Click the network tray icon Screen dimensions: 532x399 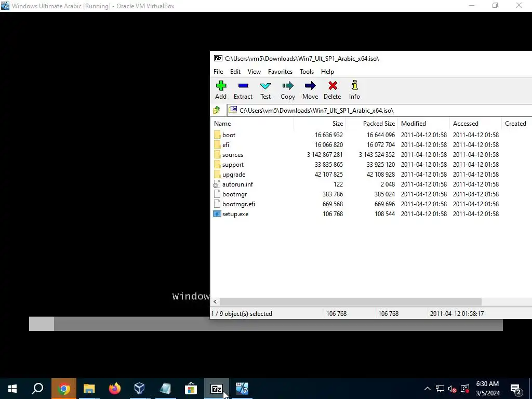pos(440,389)
